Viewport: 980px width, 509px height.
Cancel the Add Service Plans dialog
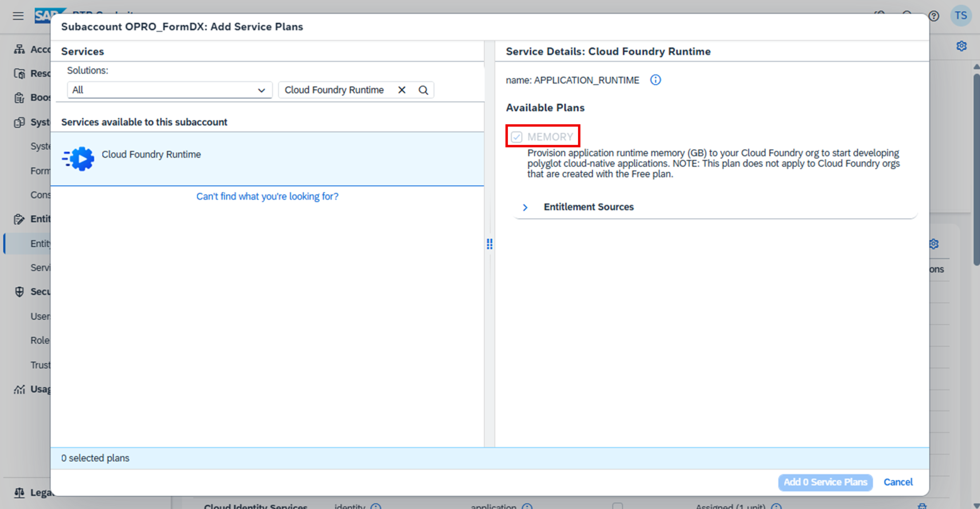(x=898, y=482)
